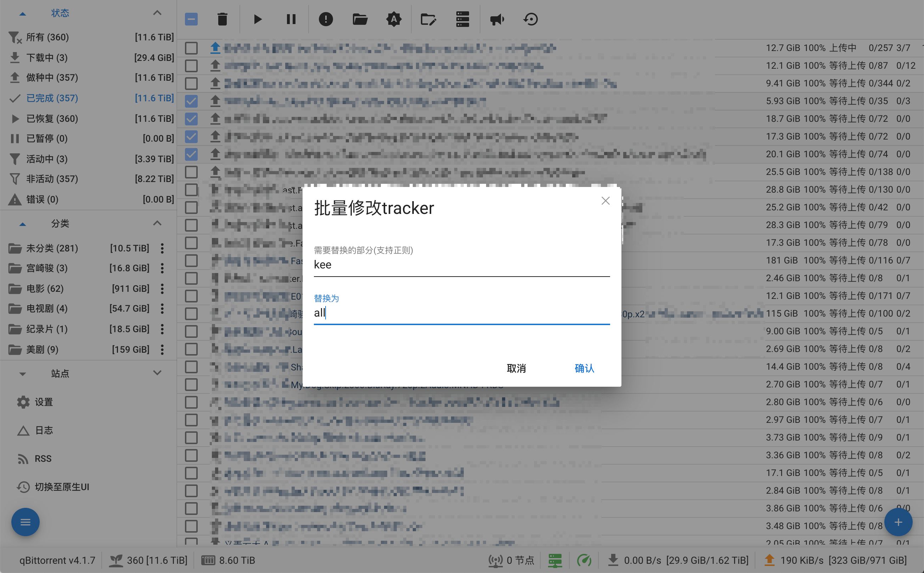Pause torrents with the pause icon
This screenshot has height=573, width=924.
tap(291, 19)
